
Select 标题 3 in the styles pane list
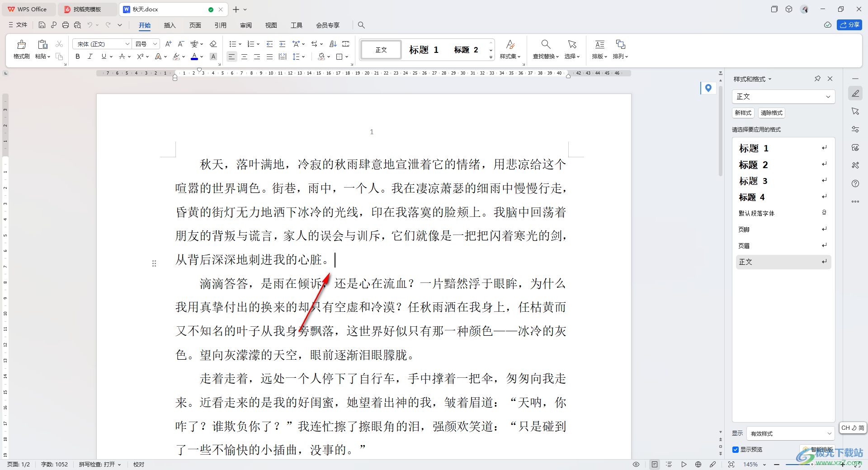point(783,181)
